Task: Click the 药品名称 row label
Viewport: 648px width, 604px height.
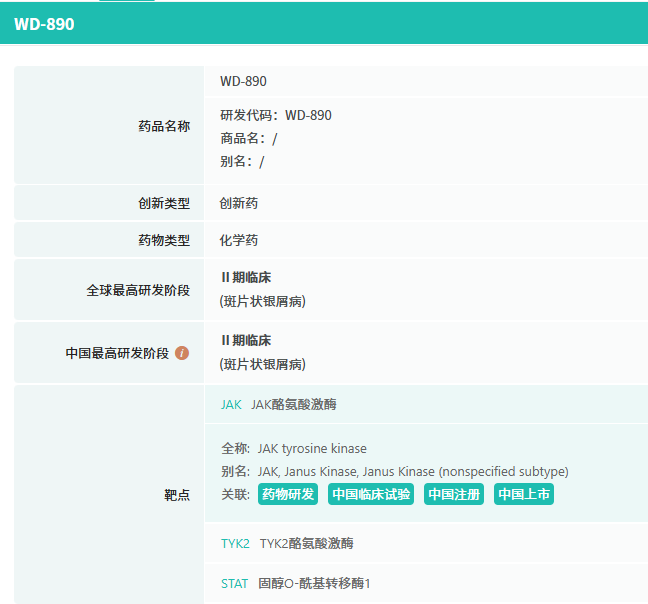Action: click(x=164, y=126)
